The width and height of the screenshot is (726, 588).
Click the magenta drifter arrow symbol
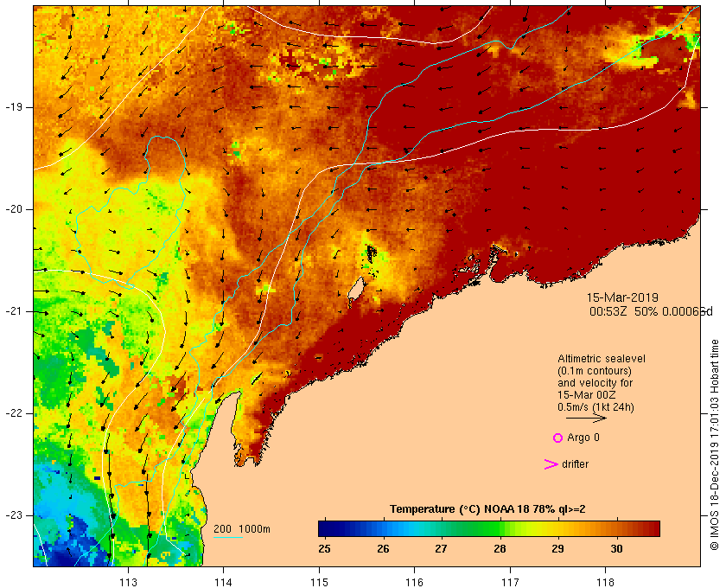(x=551, y=464)
